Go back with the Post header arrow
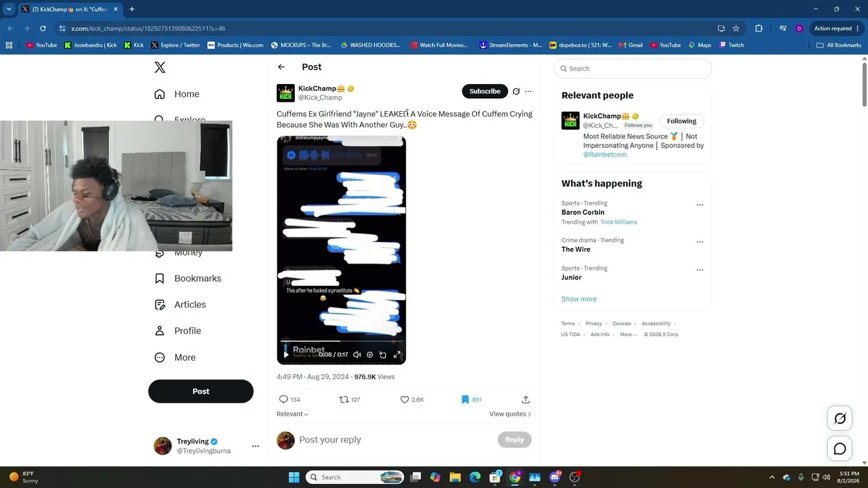Screen dimensions: 868x488 coord(281,67)
